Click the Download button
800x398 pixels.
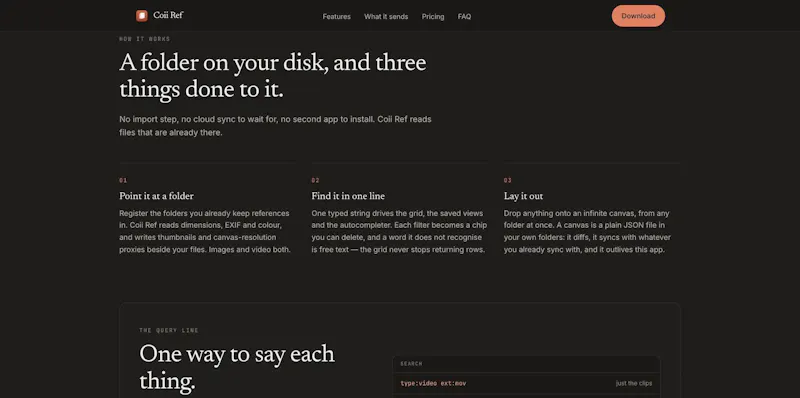pyautogui.click(x=638, y=16)
